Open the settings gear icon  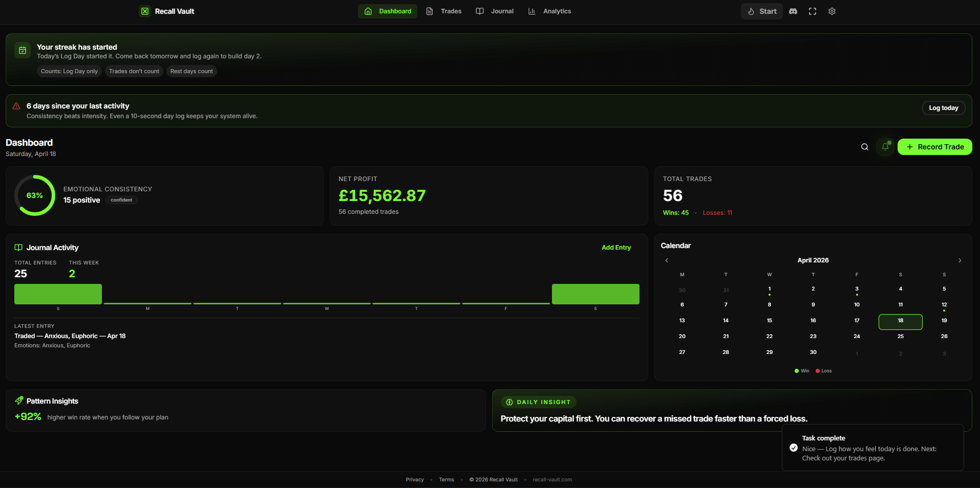click(832, 11)
